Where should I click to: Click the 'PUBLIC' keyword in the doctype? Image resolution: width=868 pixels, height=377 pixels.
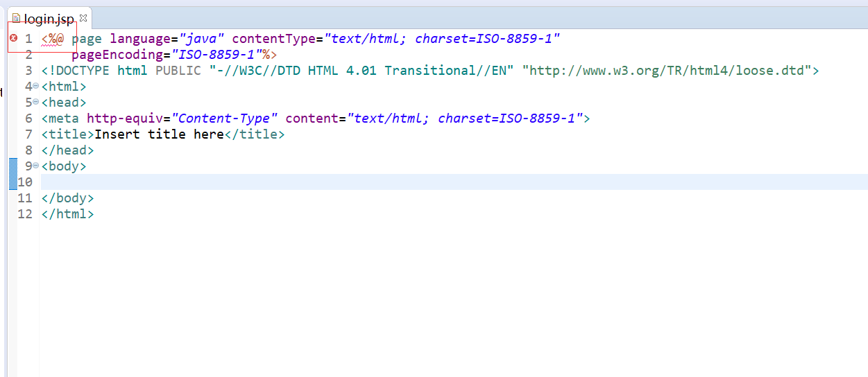pyautogui.click(x=178, y=71)
